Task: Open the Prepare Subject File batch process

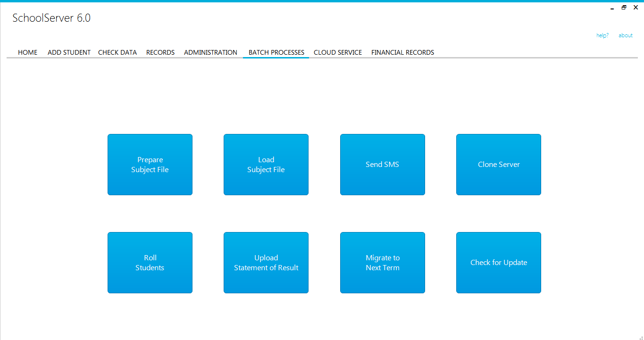Action: pyautogui.click(x=150, y=165)
